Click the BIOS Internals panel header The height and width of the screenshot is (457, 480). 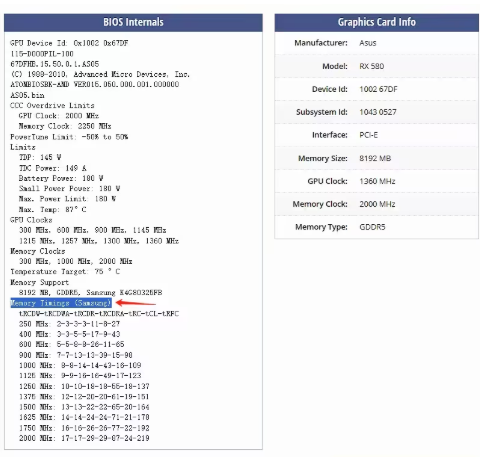(x=133, y=23)
